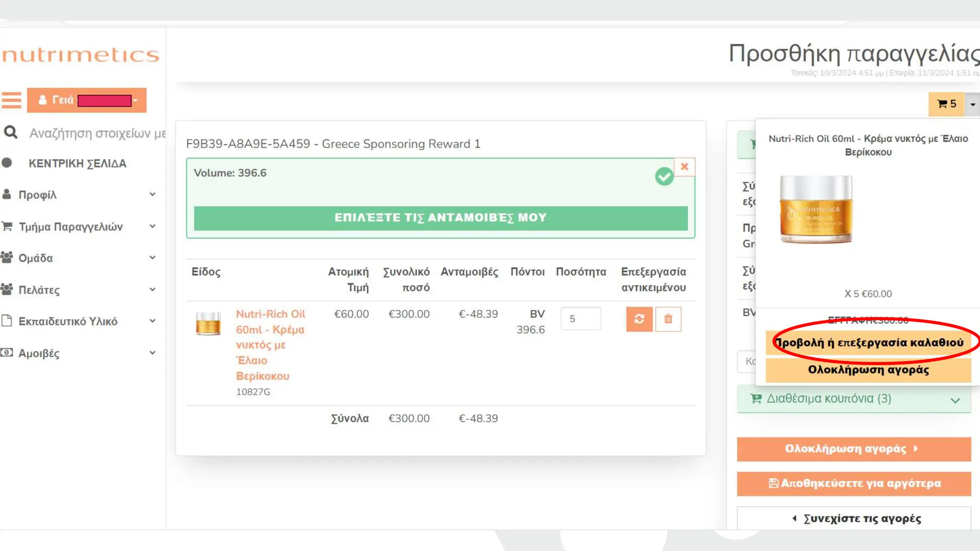
Task: Click the search magnifier icon
Action: tap(11, 132)
